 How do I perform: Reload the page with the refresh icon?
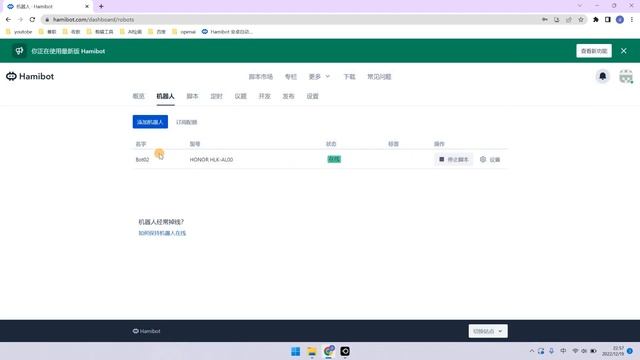pyautogui.click(x=32, y=19)
